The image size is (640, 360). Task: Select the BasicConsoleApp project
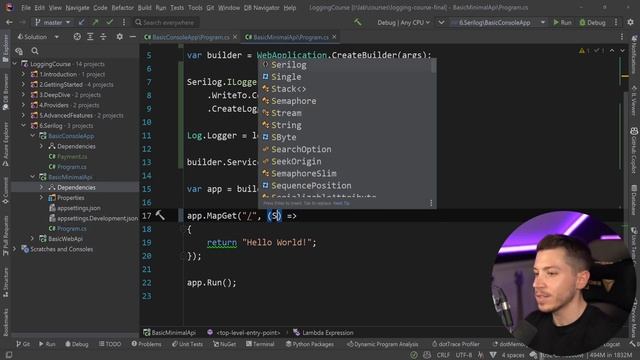click(71, 136)
